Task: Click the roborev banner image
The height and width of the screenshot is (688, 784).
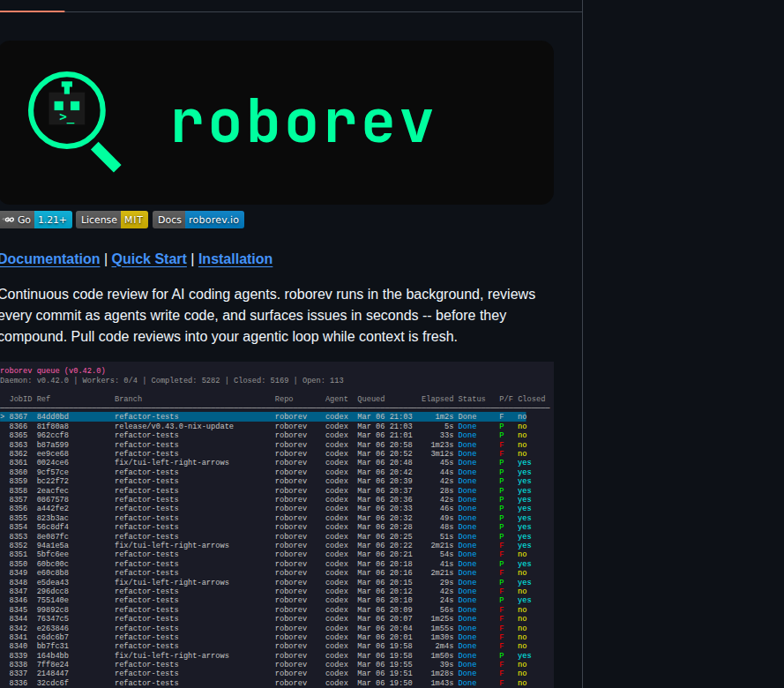Action: pos(277,123)
